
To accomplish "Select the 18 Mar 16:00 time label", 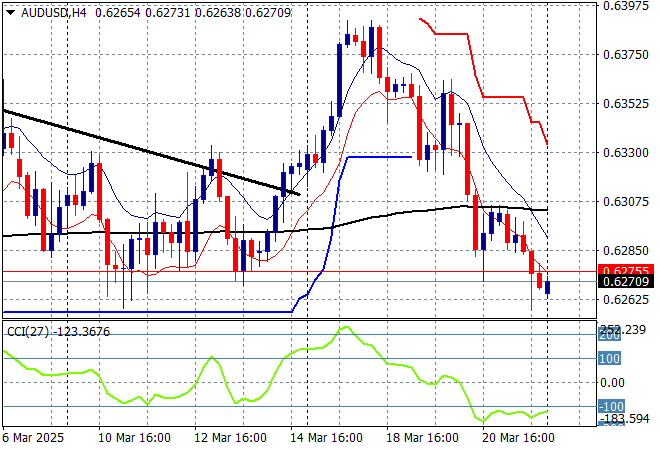I will [x=422, y=437].
